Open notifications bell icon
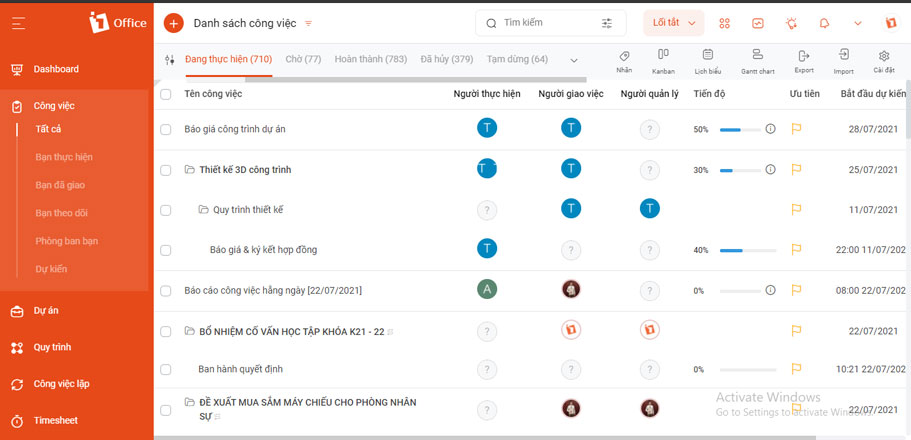The width and height of the screenshot is (911, 440). click(824, 23)
